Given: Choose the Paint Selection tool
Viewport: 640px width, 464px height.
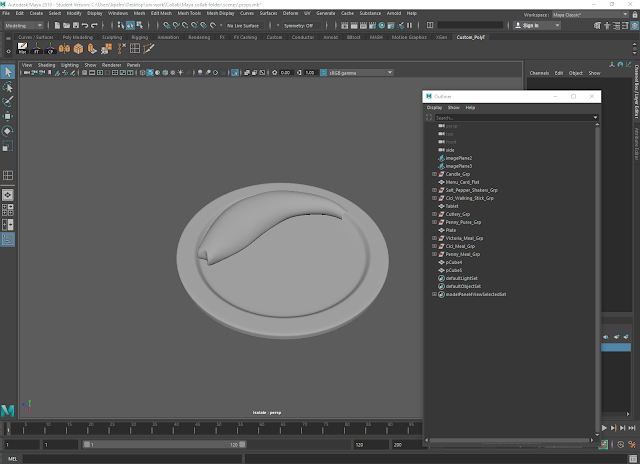Looking at the screenshot, I should [8, 101].
